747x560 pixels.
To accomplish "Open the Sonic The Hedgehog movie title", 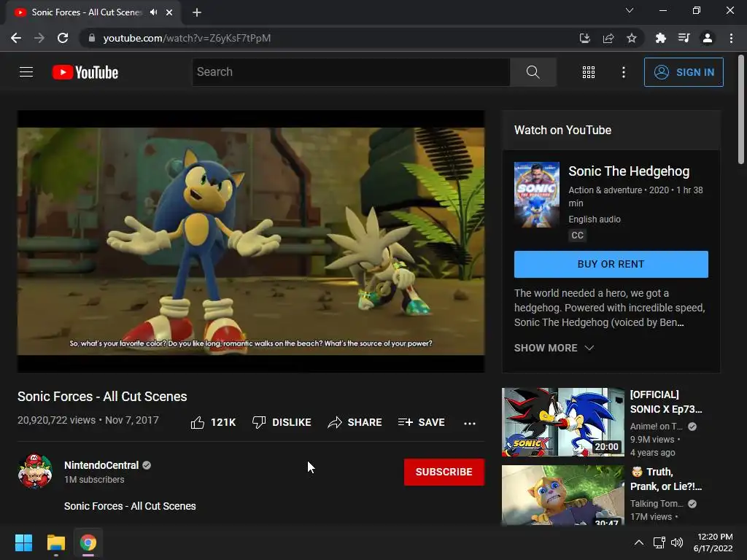I will (629, 171).
